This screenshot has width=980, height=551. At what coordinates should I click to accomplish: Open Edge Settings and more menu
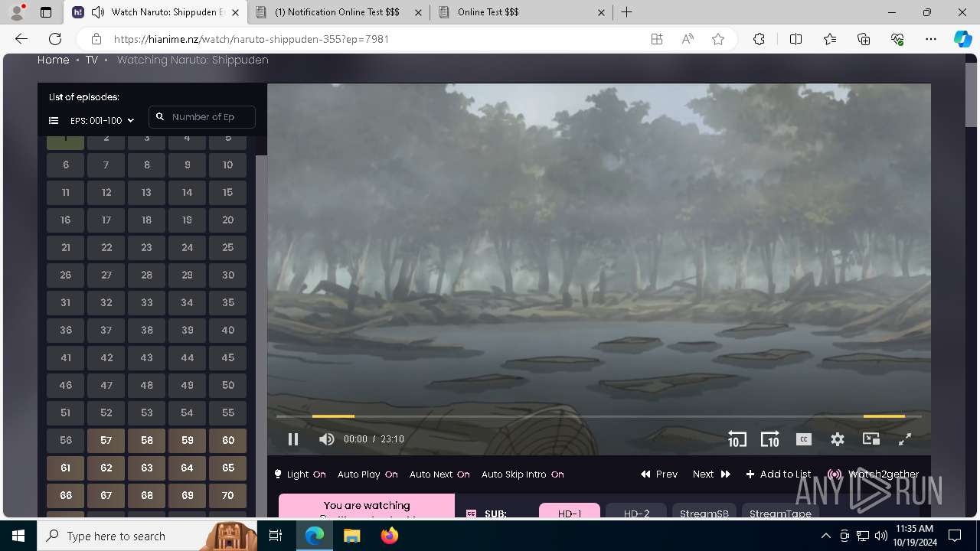pyautogui.click(x=931, y=39)
